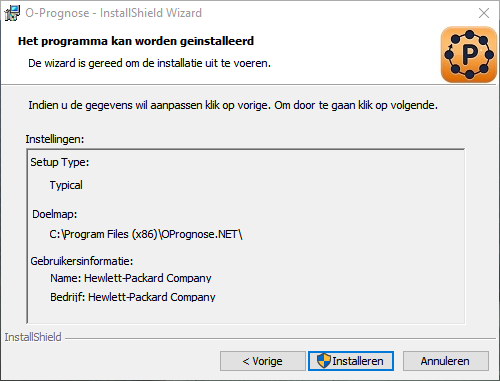Click the 'Indien u de gegevens' instruction text
This screenshot has width=500, height=381.
[x=233, y=105]
